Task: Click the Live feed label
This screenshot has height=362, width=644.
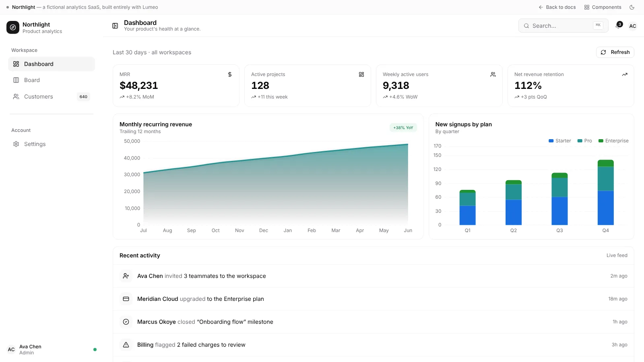Action: [x=617, y=255]
